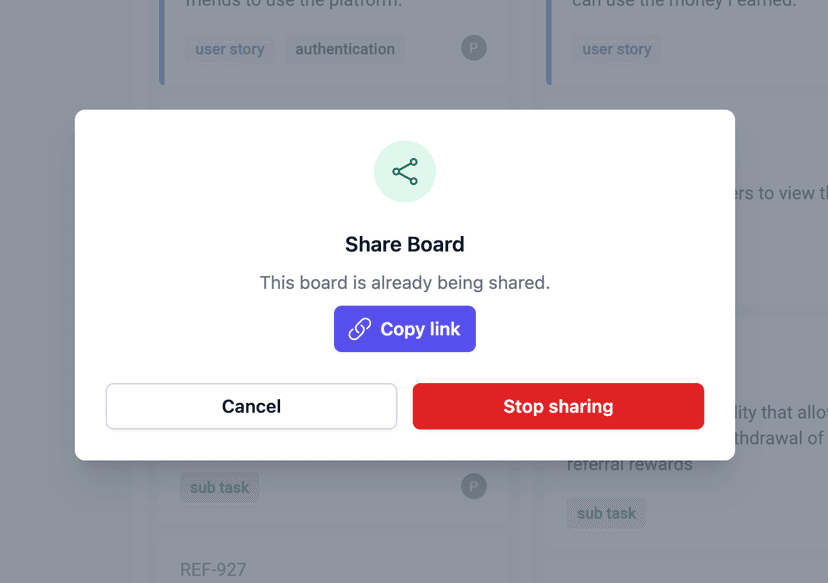Cancel the Share Board dialog

pyautogui.click(x=251, y=406)
